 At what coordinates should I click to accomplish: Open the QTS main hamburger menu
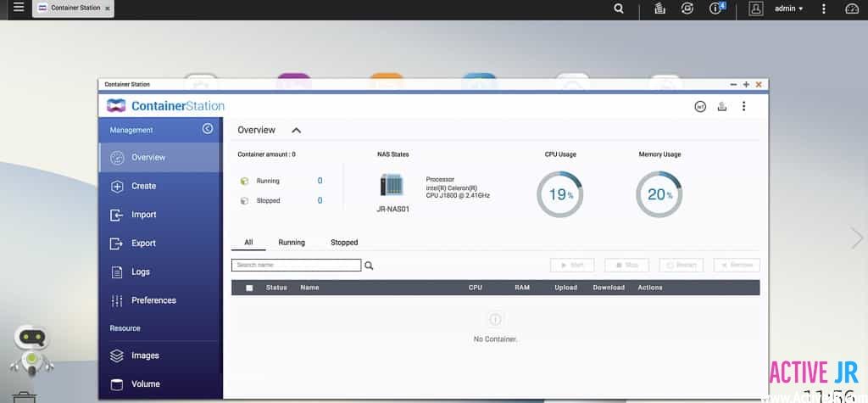click(19, 8)
